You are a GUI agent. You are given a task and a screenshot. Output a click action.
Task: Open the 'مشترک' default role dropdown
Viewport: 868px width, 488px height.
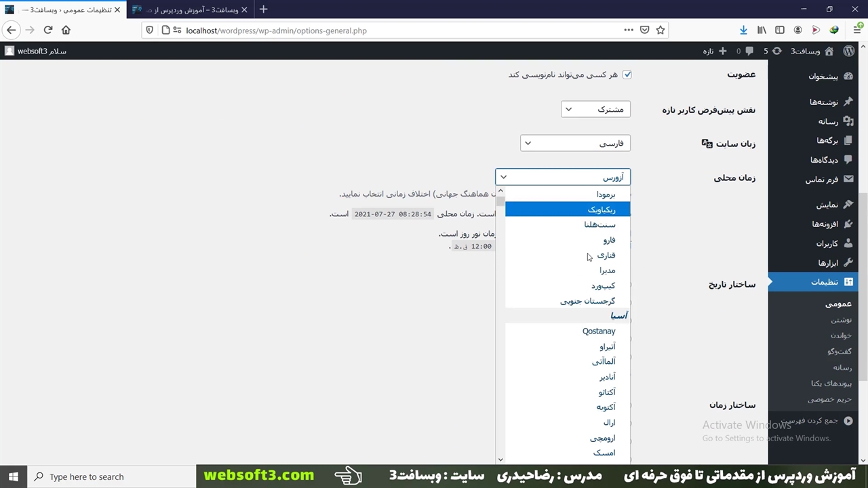pyautogui.click(x=595, y=109)
